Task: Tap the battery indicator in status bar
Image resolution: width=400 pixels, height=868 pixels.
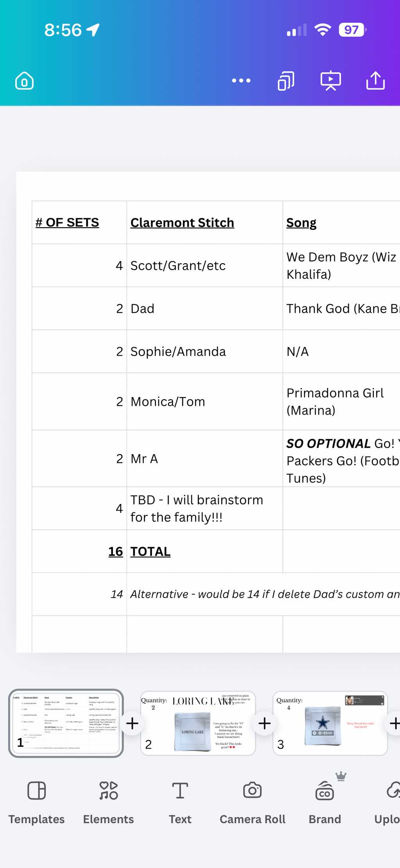Action: click(353, 30)
